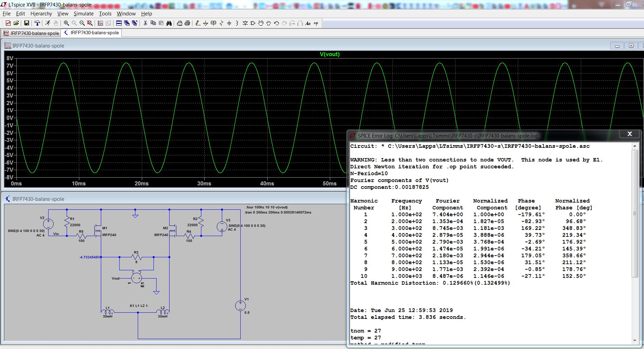Screen dimensions: 644x349
Task: Click the -4.7324548V node voltage label
Action: [x=90, y=257]
